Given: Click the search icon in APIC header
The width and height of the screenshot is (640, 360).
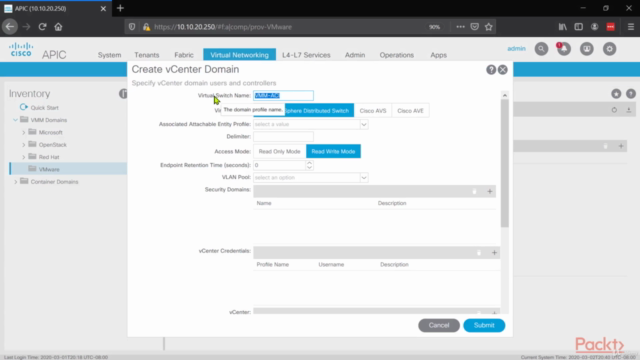Looking at the screenshot, I should click(x=541, y=49).
